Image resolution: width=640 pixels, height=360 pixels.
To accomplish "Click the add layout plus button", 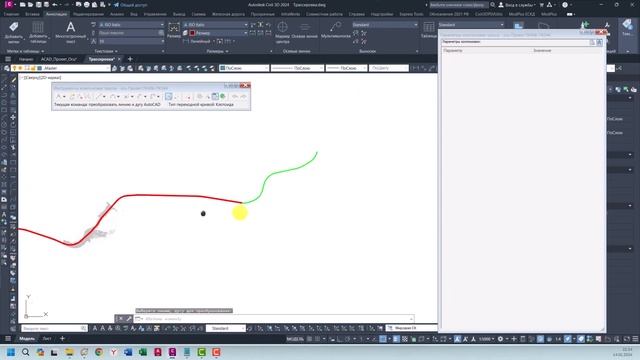I will point(62,339).
